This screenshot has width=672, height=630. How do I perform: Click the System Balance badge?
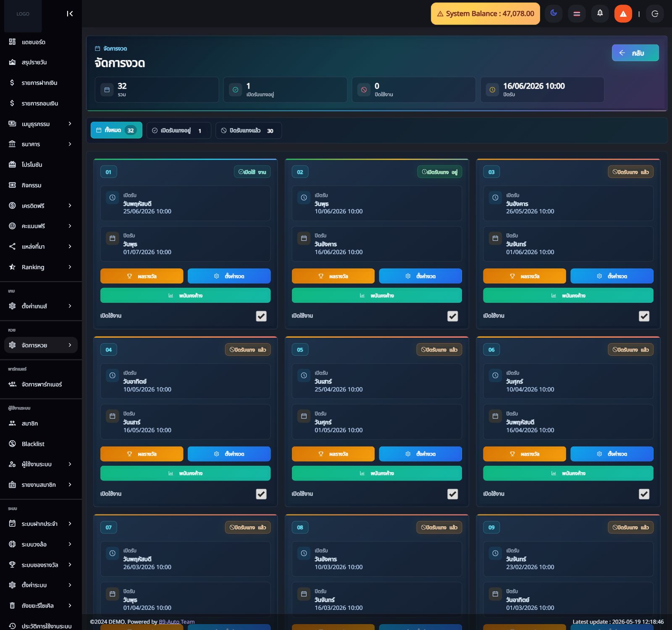[486, 13]
